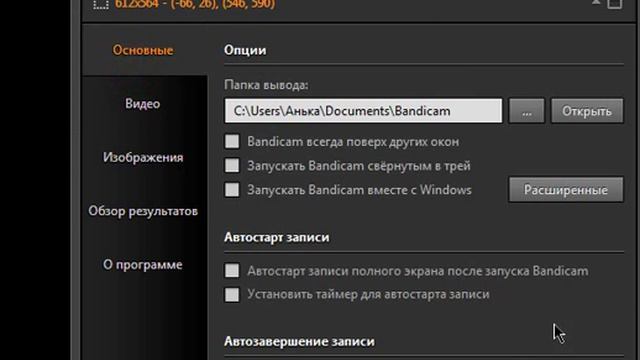Click the output folder path field
The width and height of the screenshot is (640, 360).
[x=363, y=111]
